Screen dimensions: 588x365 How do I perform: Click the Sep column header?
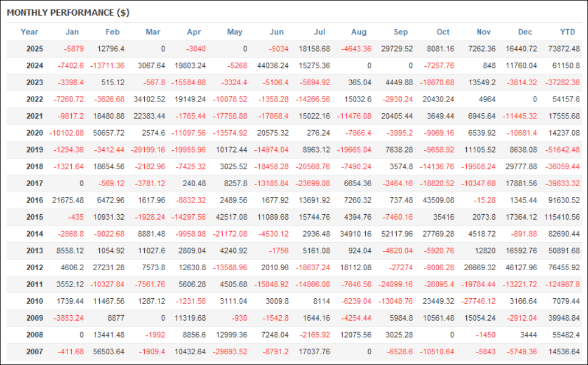tap(401, 32)
